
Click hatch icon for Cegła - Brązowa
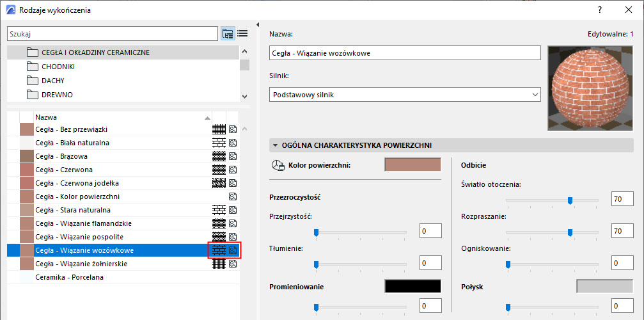219,157
